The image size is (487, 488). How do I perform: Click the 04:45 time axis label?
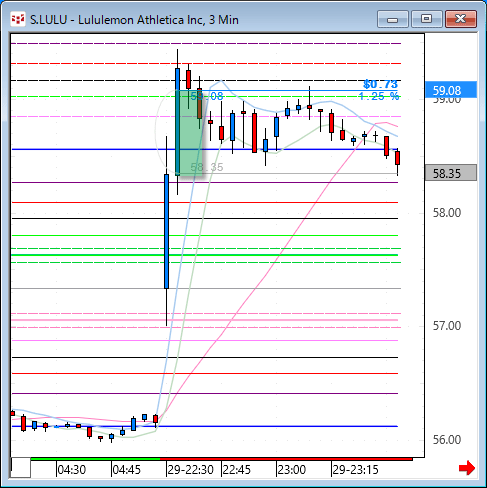127,470
